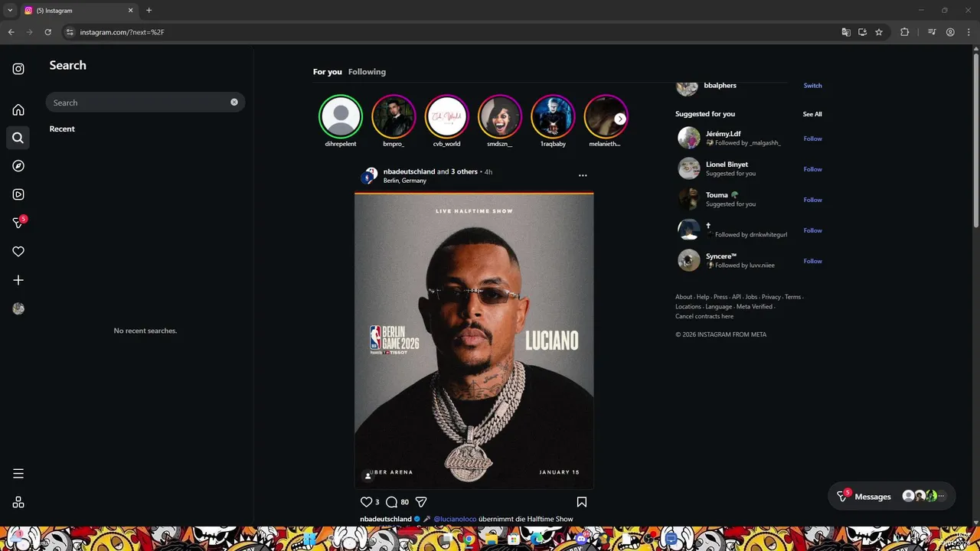Close the Instagram browser tab
The width and height of the screenshot is (980, 551).
point(130,10)
